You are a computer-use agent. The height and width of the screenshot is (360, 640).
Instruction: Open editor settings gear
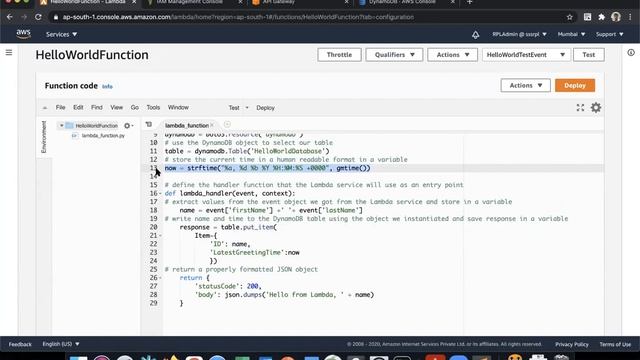pos(596,107)
